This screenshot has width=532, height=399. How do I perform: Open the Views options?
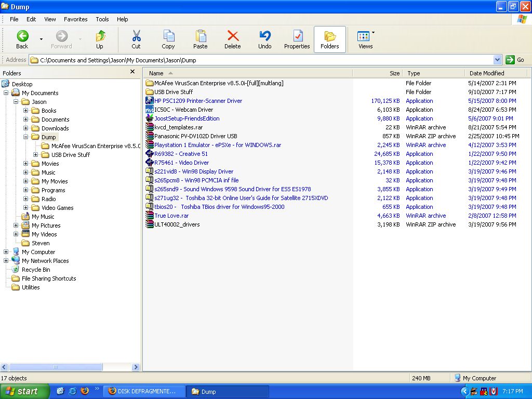[365, 39]
